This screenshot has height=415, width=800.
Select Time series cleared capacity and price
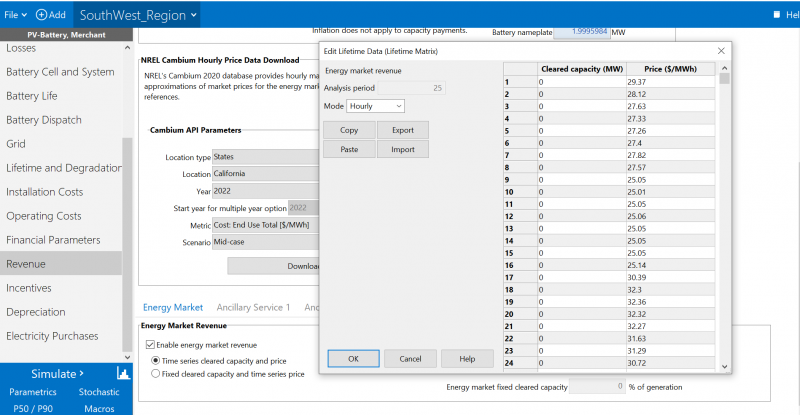tap(155, 360)
